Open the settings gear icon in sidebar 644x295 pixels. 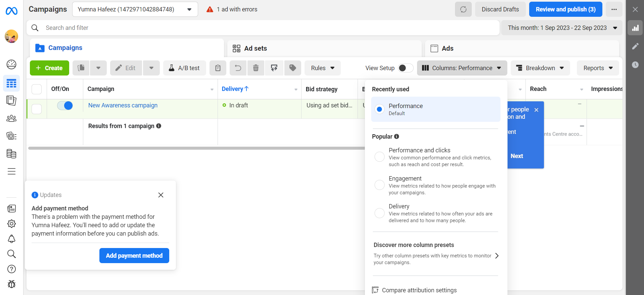(x=11, y=224)
